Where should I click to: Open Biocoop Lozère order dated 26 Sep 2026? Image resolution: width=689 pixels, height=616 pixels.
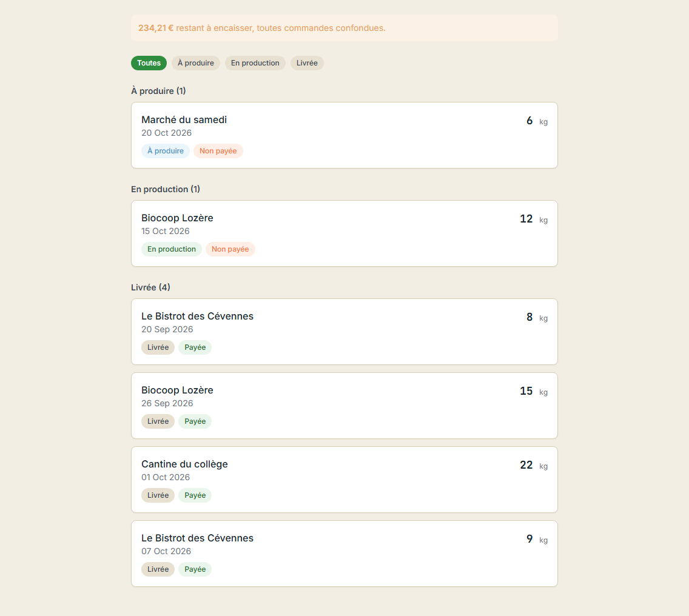344,406
